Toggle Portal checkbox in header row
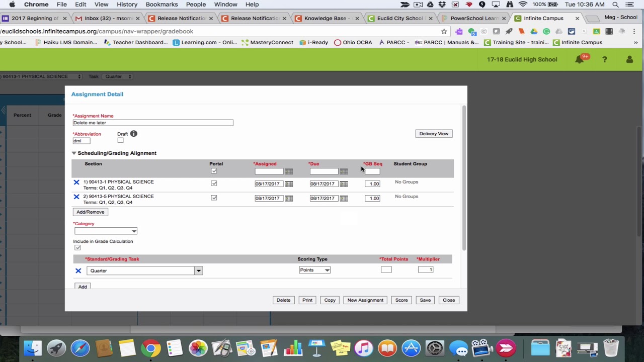The height and width of the screenshot is (362, 644). pos(214,171)
